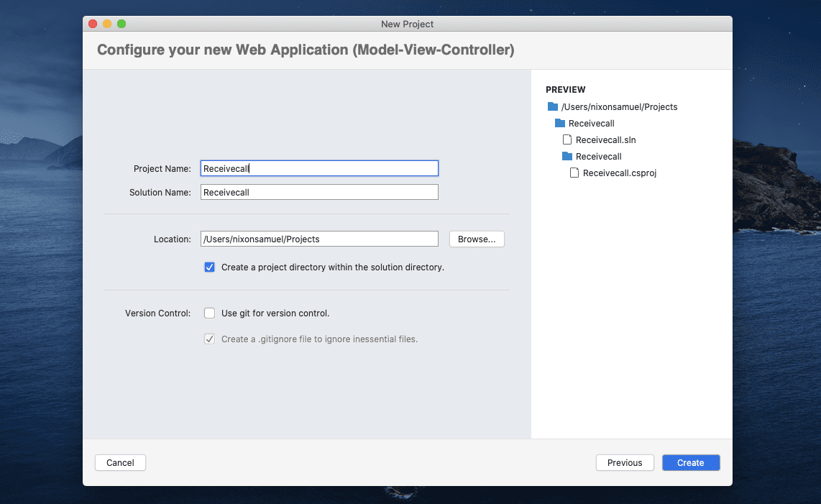
Task: Click Browse to choose a location
Action: click(x=477, y=238)
